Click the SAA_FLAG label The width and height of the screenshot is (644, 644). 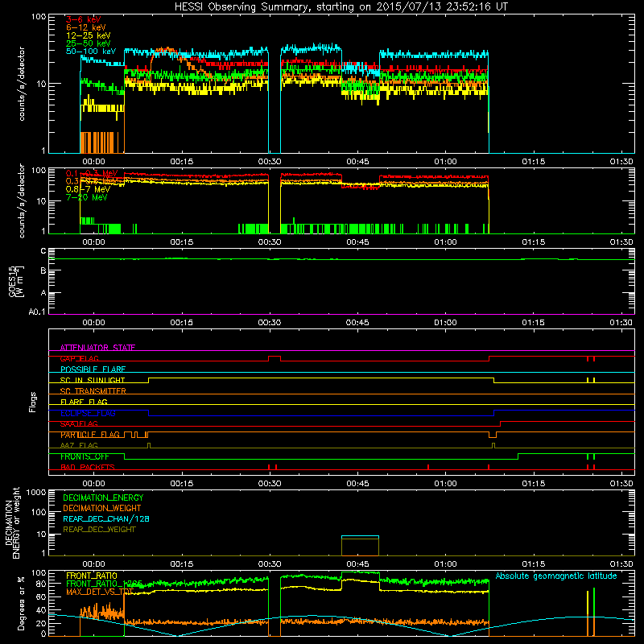click(x=79, y=423)
